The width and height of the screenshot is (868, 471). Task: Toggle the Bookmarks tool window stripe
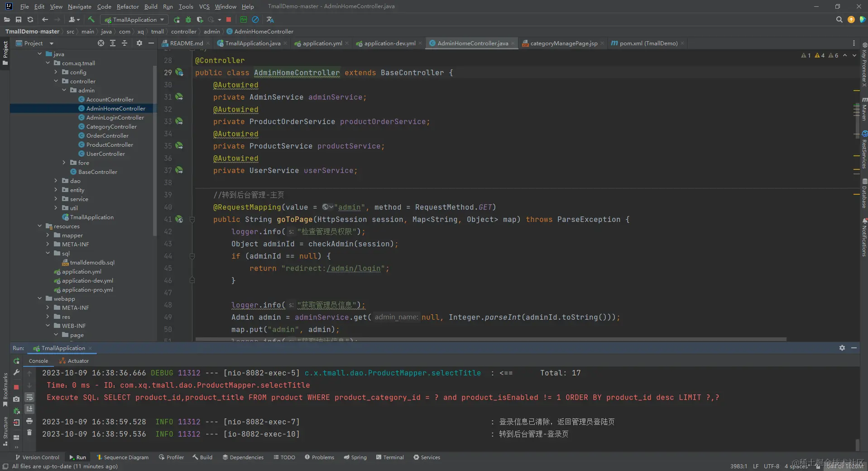click(x=5, y=389)
